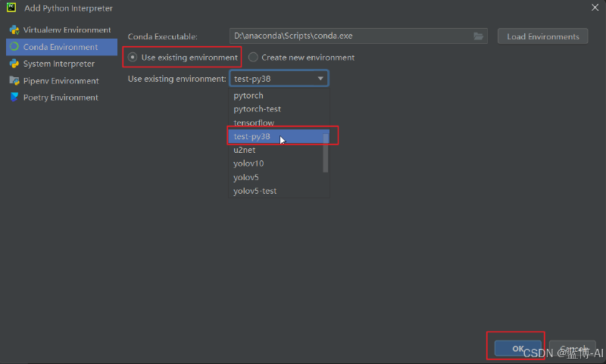Pick yolov5 from the environment list
This screenshot has width=606, height=364.
tap(279, 177)
